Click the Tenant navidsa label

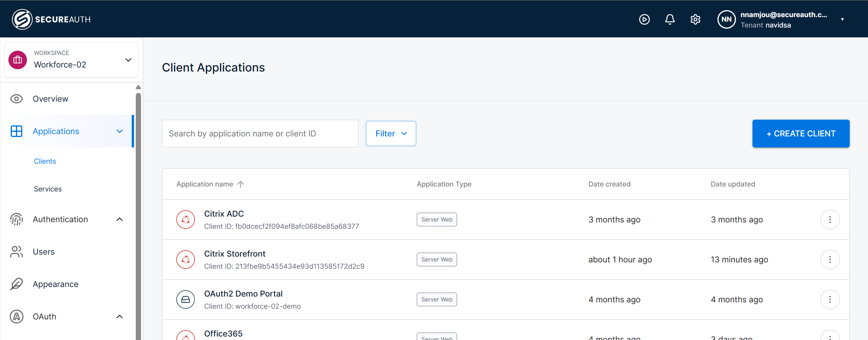click(x=765, y=25)
